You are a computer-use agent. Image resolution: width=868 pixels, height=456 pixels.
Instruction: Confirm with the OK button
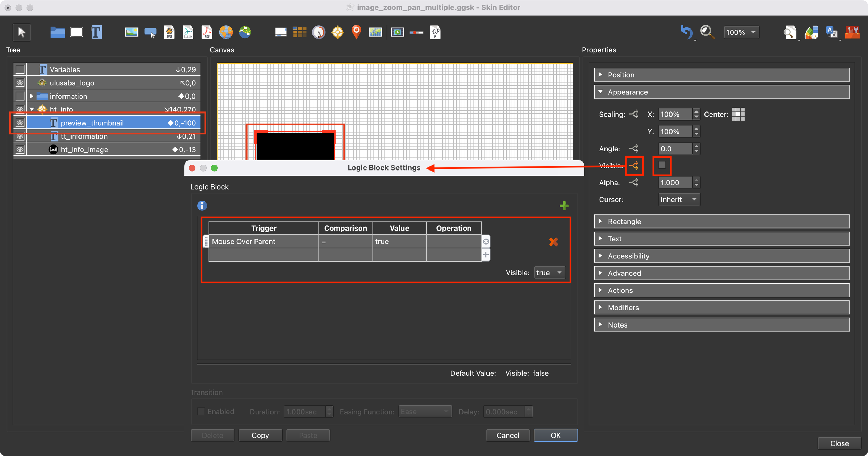(556, 435)
